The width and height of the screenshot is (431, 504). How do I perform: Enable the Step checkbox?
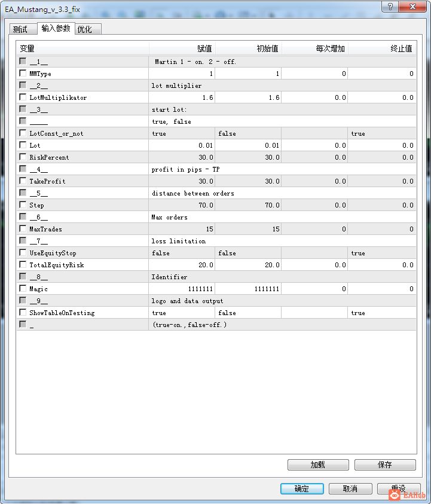[x=23, y=204]
